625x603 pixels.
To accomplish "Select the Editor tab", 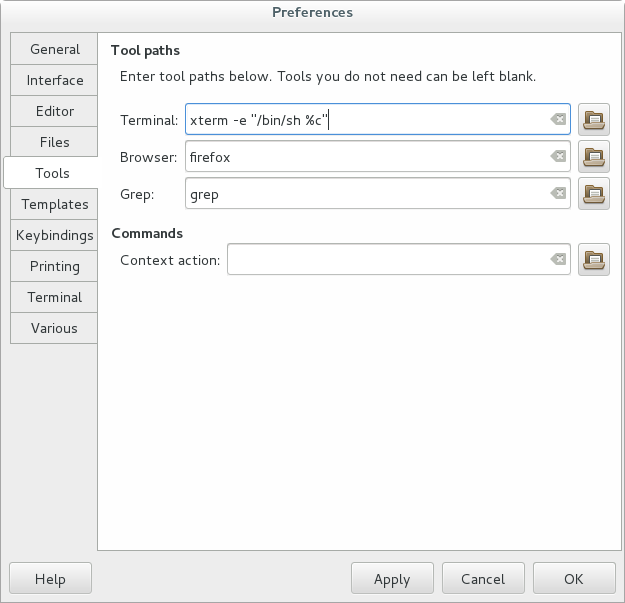I will coord(55,111).
